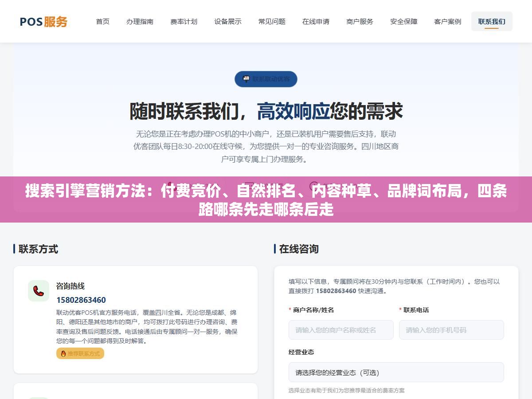This screenshot has width=532, height=399.
Task: Open the 办理指南 nav item
Action: 140,21
